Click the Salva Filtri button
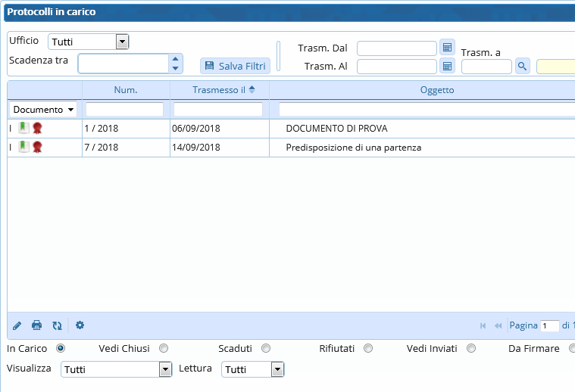The image size is (575, 392). (235, 66)
